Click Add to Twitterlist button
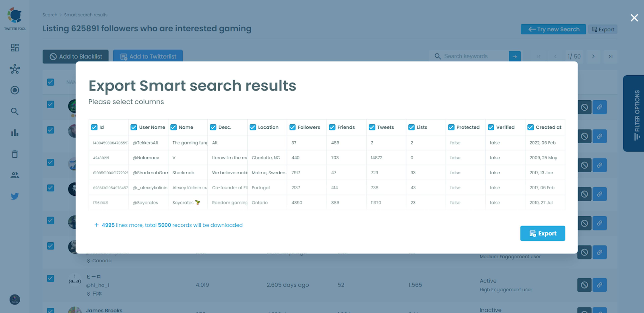644x313 pixels. pyautogui.click(x=148, y=56)
